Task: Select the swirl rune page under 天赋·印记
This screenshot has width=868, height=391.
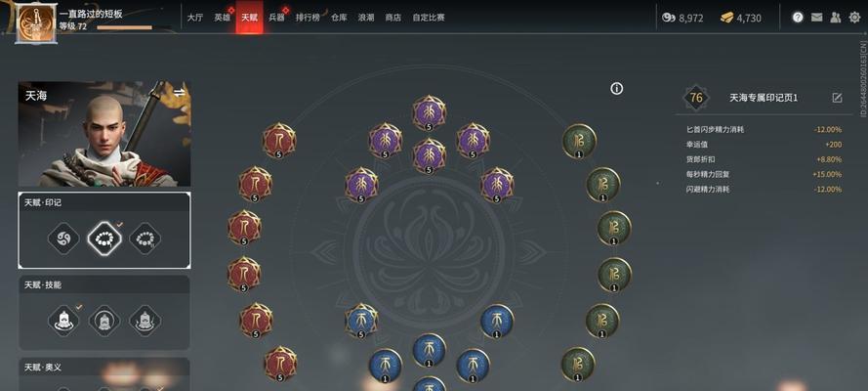Action: coord(63,239)
